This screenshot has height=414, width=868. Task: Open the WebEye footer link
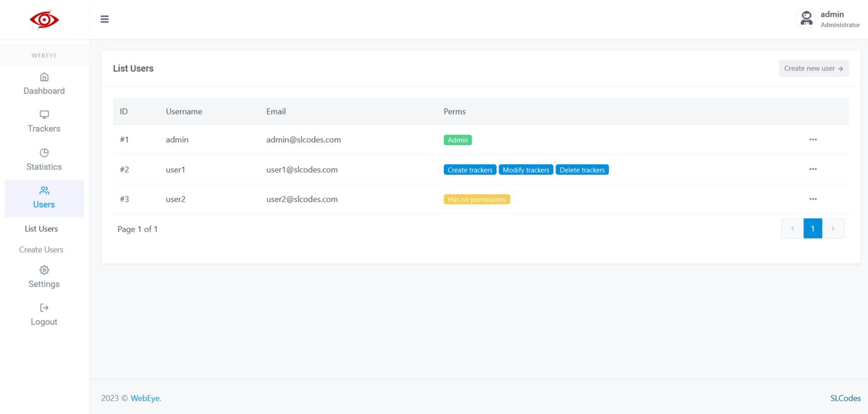pos(146,398)
